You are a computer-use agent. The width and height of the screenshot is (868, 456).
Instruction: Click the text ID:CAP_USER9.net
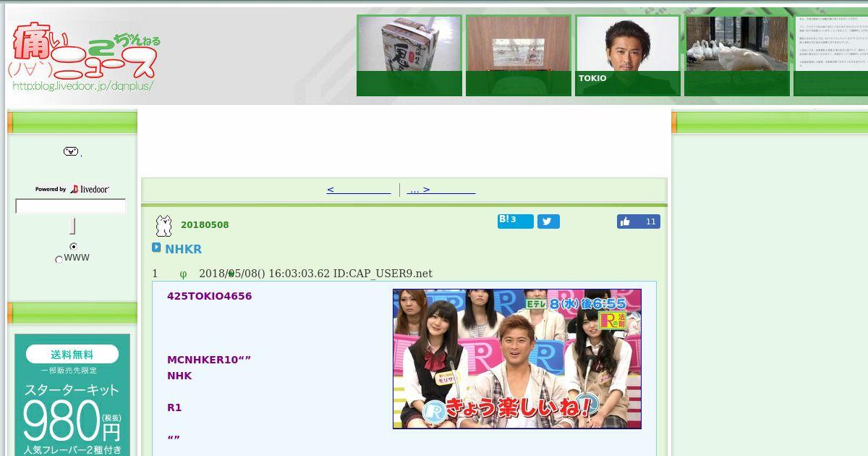coord(383,274)
